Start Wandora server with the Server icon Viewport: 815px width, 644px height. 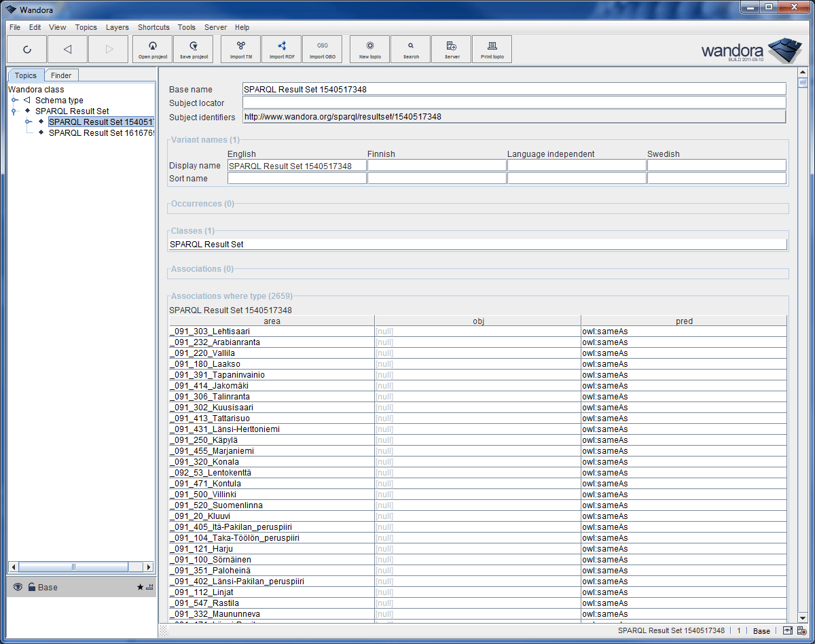[451, 48]
